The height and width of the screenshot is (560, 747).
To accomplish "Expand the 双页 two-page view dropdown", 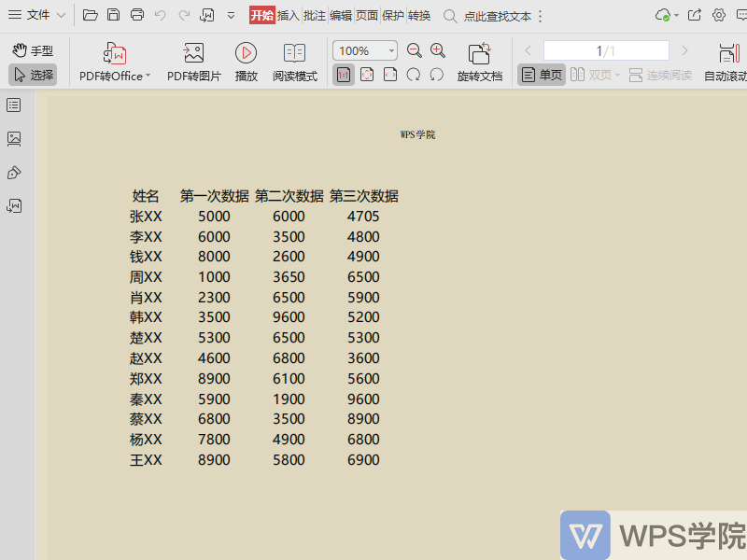I will 617,74.
